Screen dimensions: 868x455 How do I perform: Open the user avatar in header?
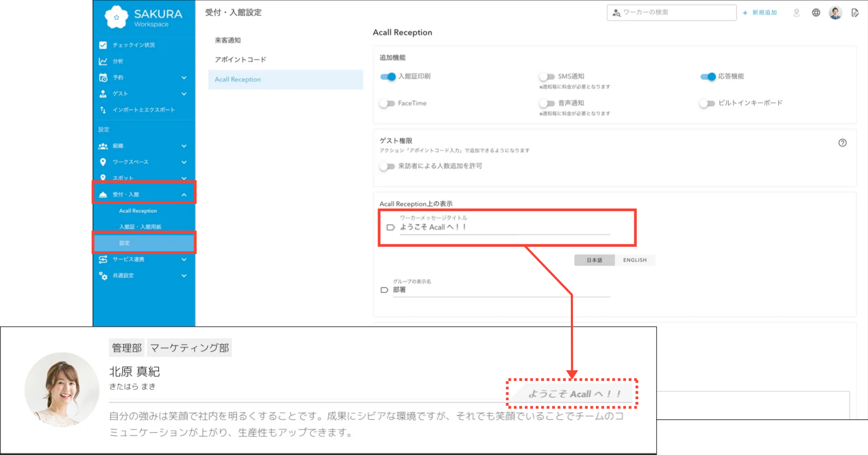835,13
